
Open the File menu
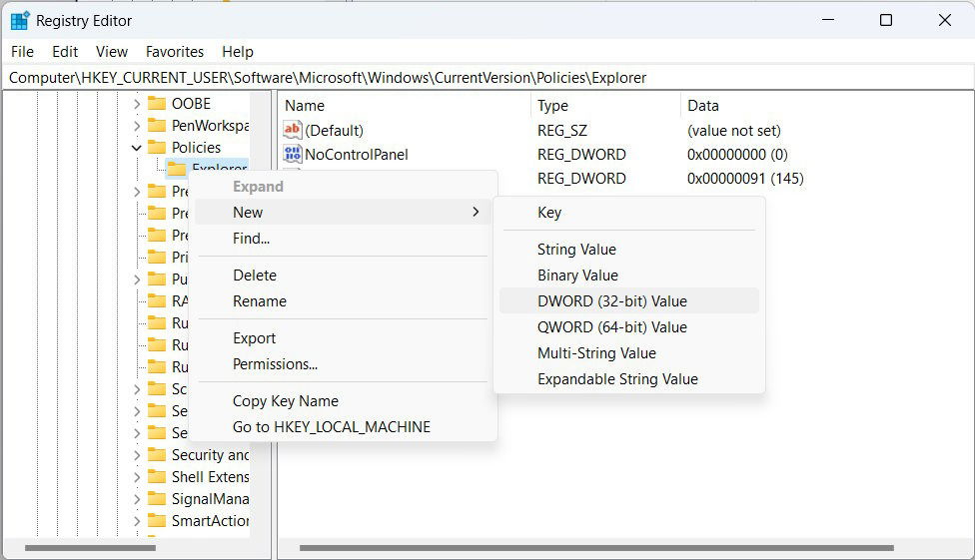pyautogui.click(x=22, y=52)
